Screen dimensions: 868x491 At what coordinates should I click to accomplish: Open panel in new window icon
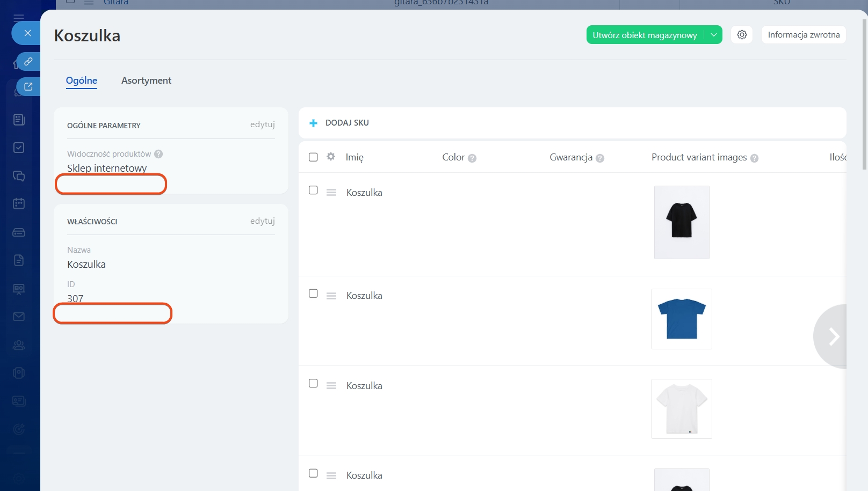point(28,86)
